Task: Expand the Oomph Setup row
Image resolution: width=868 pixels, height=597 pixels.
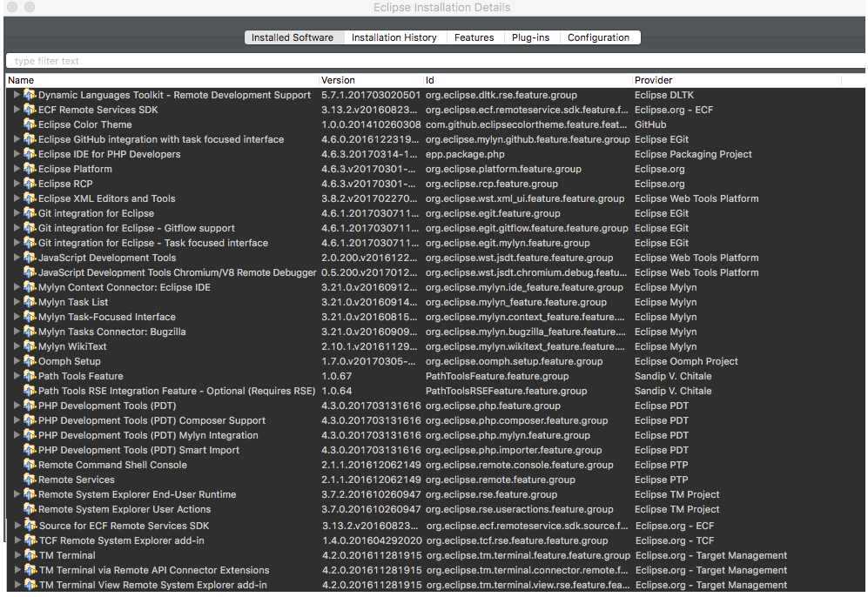Action: (x=17, y=361)
